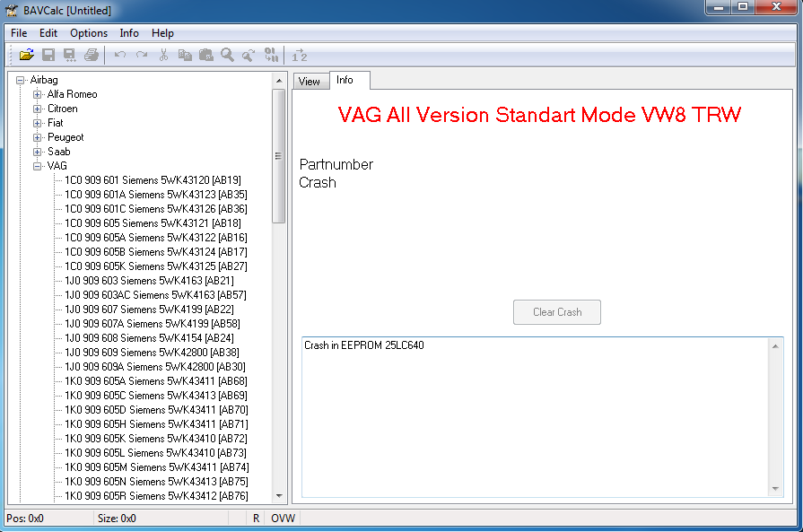803x532 pixels.
Task: Click the Save As toolbar icon
Action: (70, 55)
